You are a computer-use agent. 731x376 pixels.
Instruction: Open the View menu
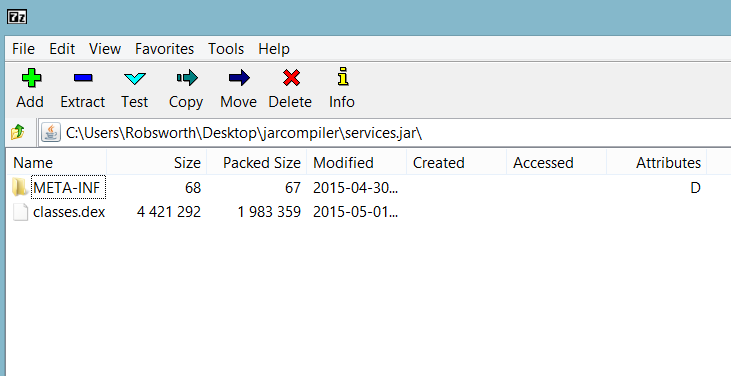point(105,48)
